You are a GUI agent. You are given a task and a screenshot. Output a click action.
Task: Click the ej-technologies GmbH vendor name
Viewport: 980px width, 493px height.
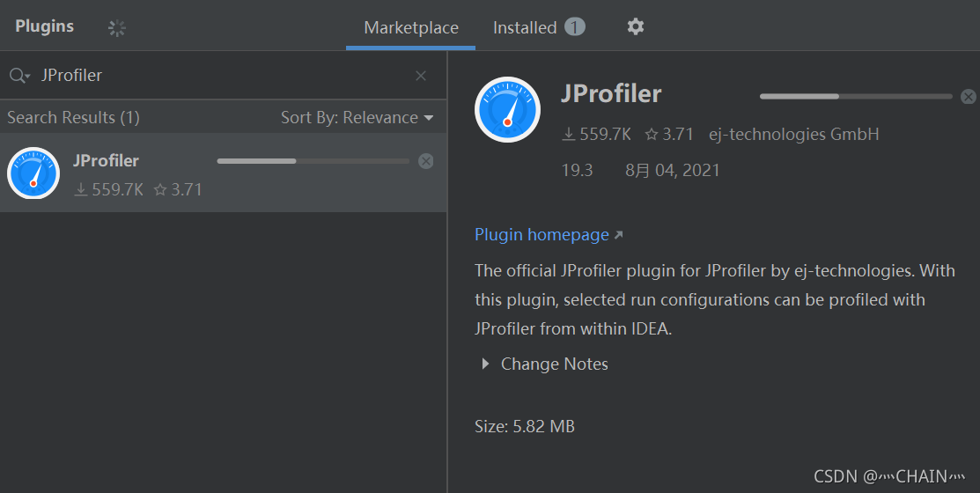pos(793,134)
